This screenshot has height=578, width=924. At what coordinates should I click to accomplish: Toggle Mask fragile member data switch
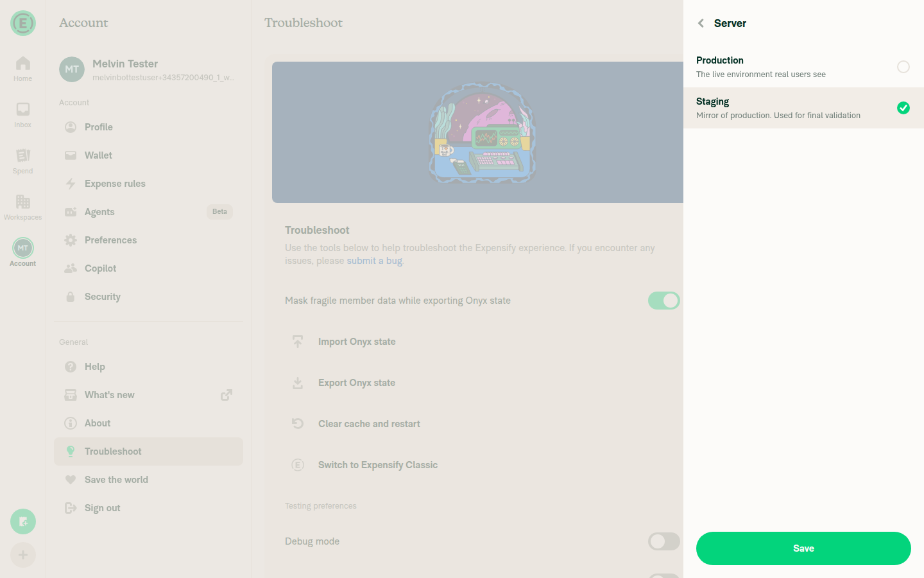[663, 301]
